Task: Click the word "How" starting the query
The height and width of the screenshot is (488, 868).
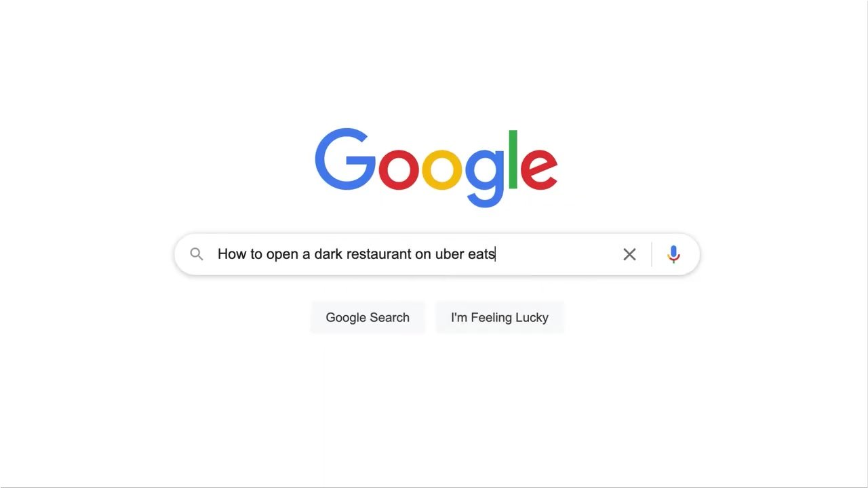Action: coord(232,254)
